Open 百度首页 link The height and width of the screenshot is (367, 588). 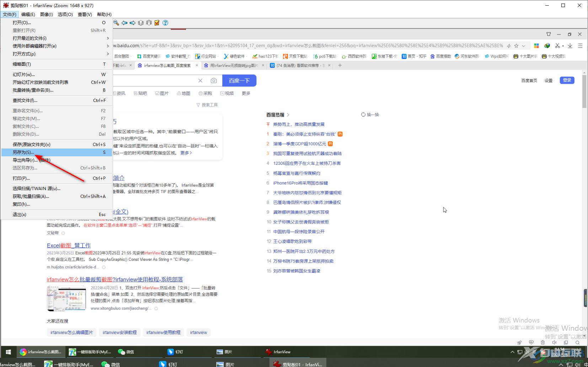[x=529, y=81]
